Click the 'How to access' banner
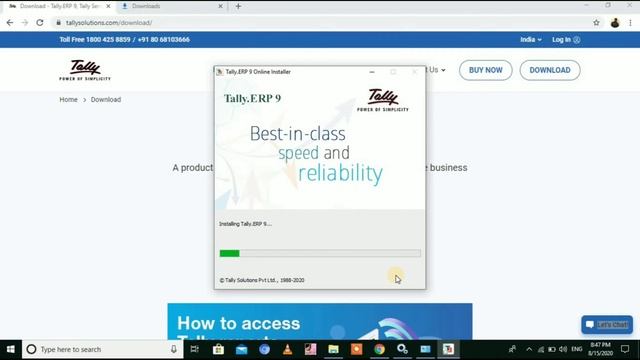The width and height of the screenshot is (640, 360). [320, 321]
